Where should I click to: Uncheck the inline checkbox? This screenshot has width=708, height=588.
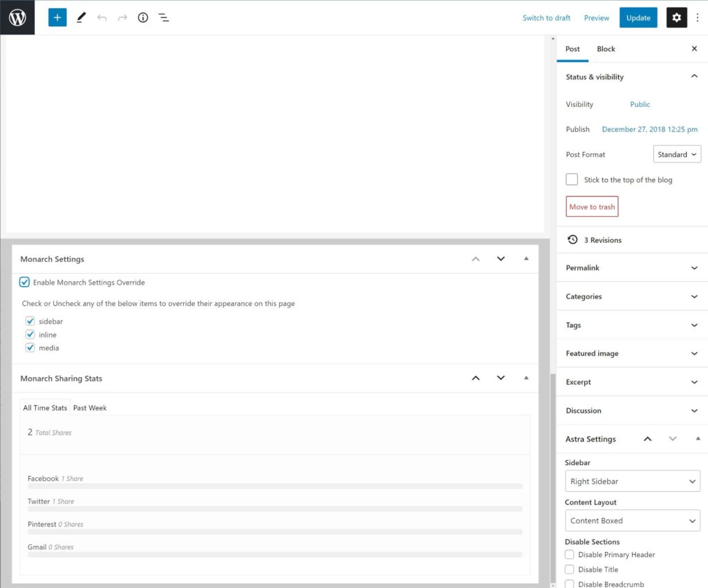tap(30, 334)
